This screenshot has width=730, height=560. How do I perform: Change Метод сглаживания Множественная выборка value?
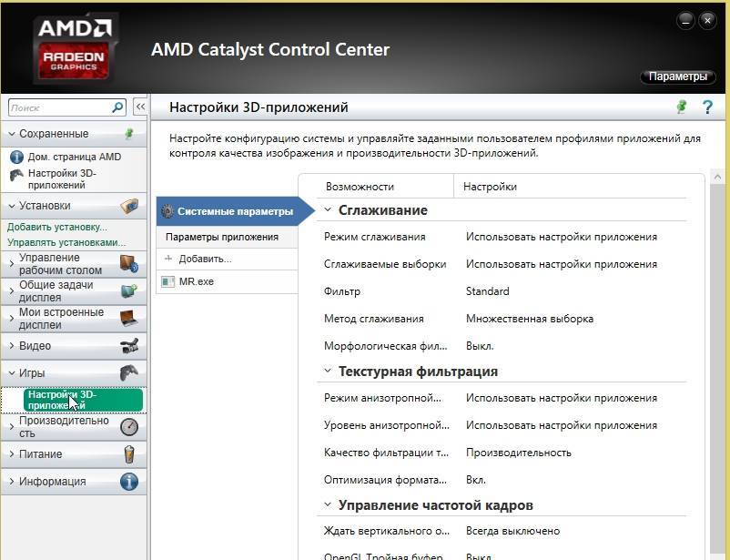point(530,319)
